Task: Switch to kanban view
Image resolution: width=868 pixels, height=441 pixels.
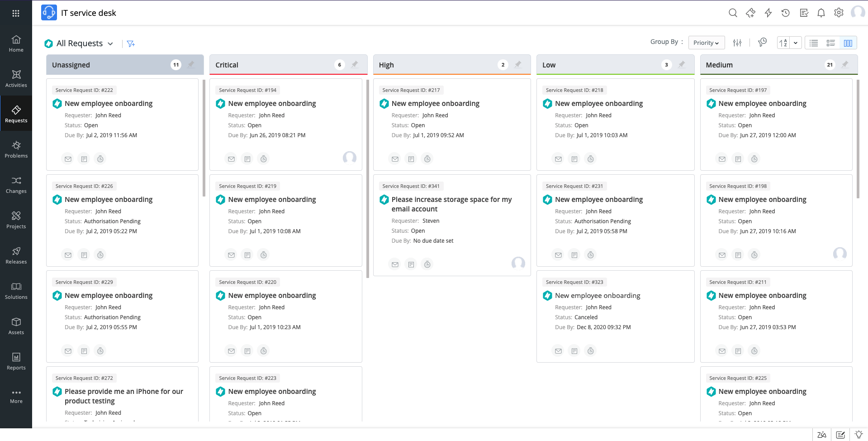Action: coord(848,43)
